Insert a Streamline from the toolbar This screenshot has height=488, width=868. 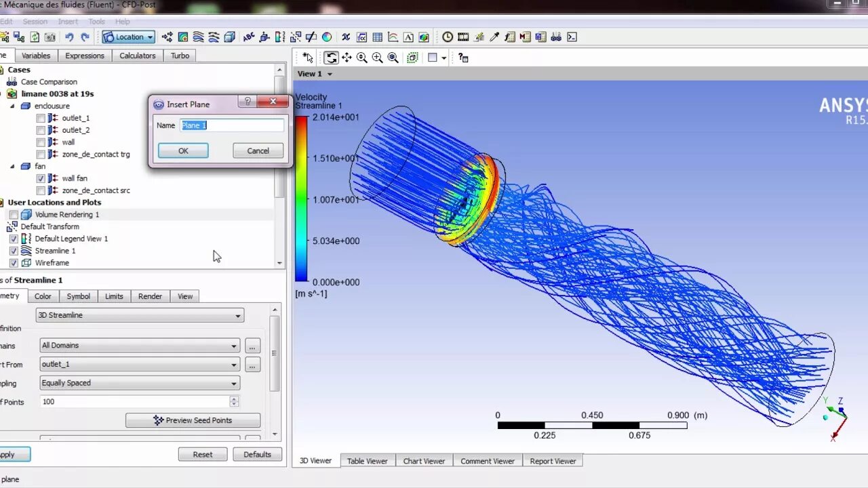pyautogui.click(x=199, y=37)
